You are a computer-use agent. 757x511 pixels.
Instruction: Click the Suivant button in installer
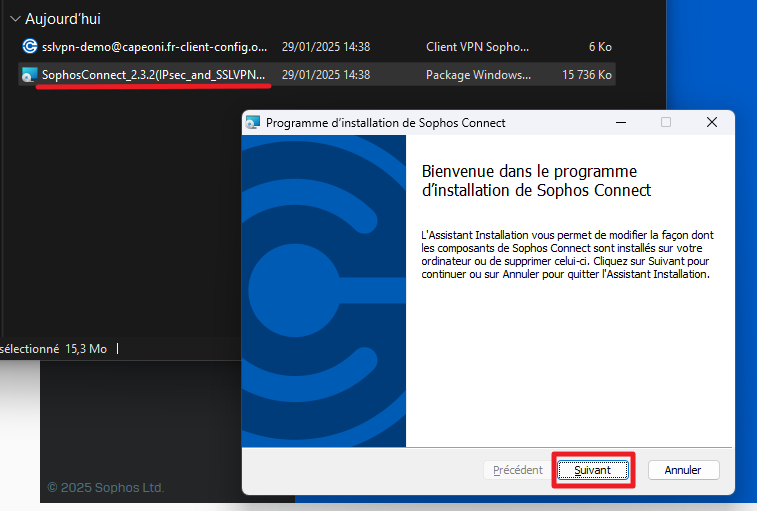[593, 470]
